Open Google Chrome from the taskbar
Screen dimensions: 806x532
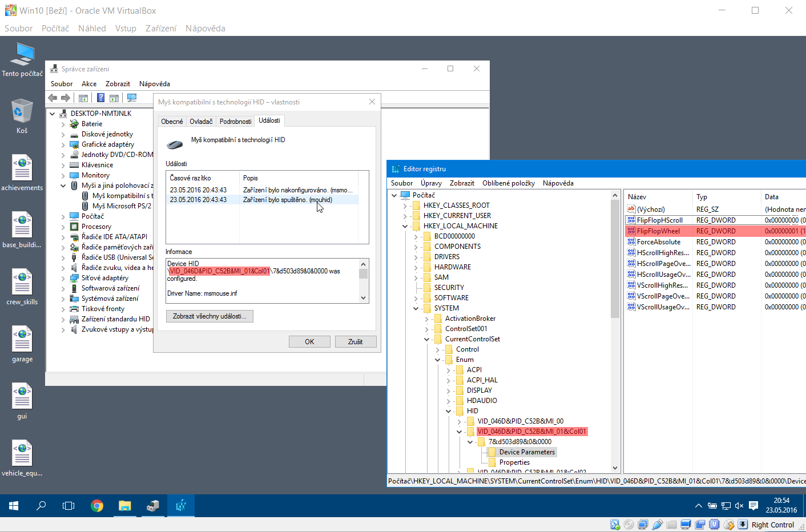97,506
